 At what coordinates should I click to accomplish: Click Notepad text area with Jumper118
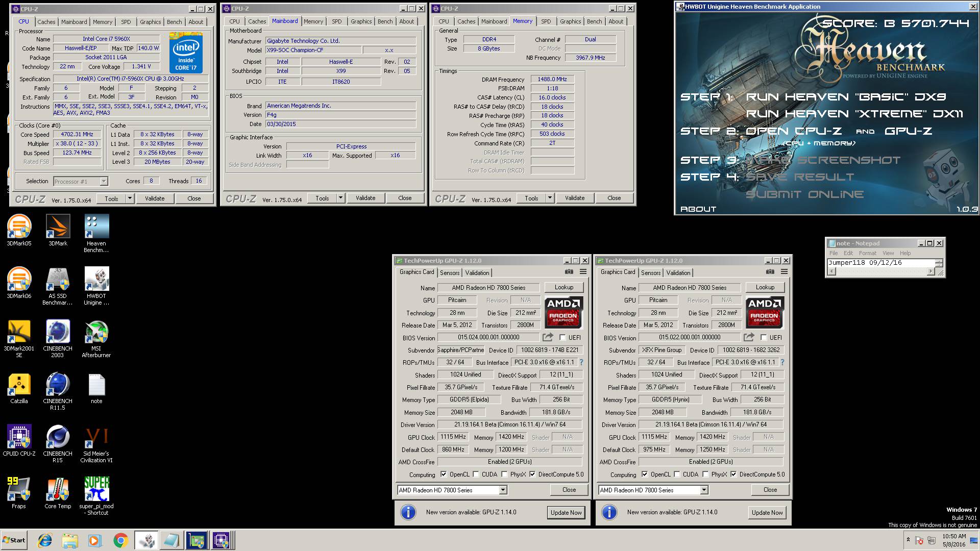[x=880, y=263]
